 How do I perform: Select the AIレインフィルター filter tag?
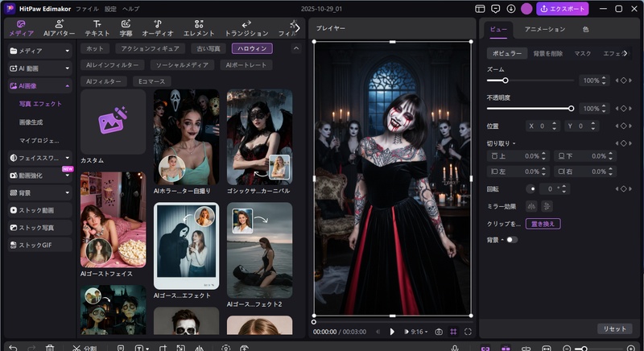tap(113, 65)
